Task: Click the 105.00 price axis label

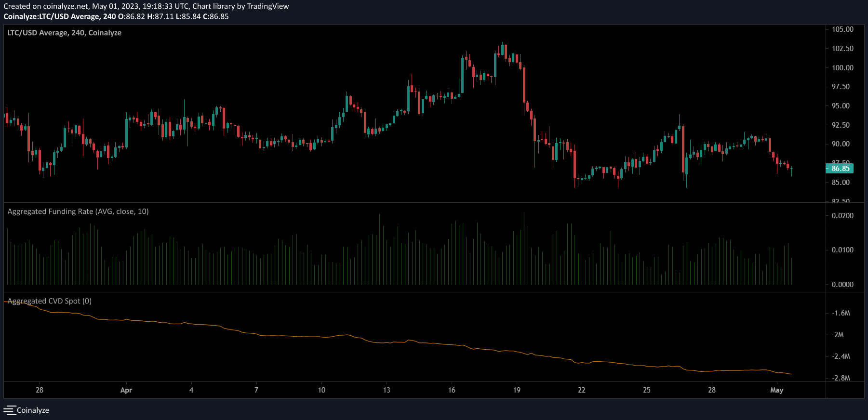Action: 842,29
